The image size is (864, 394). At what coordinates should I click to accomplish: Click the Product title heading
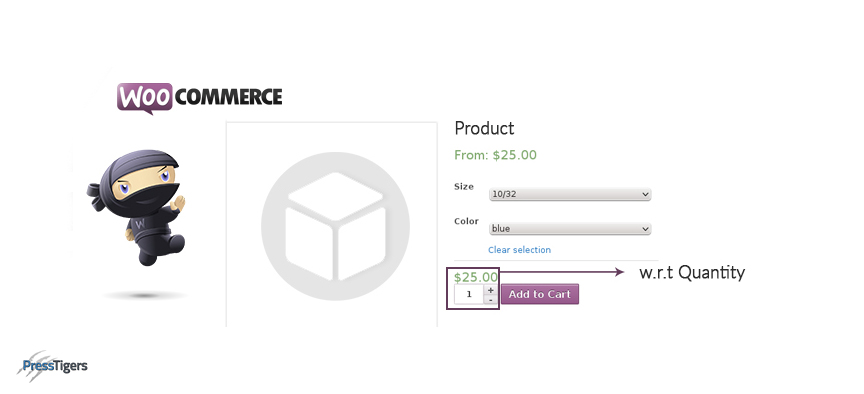pos(484,128)
